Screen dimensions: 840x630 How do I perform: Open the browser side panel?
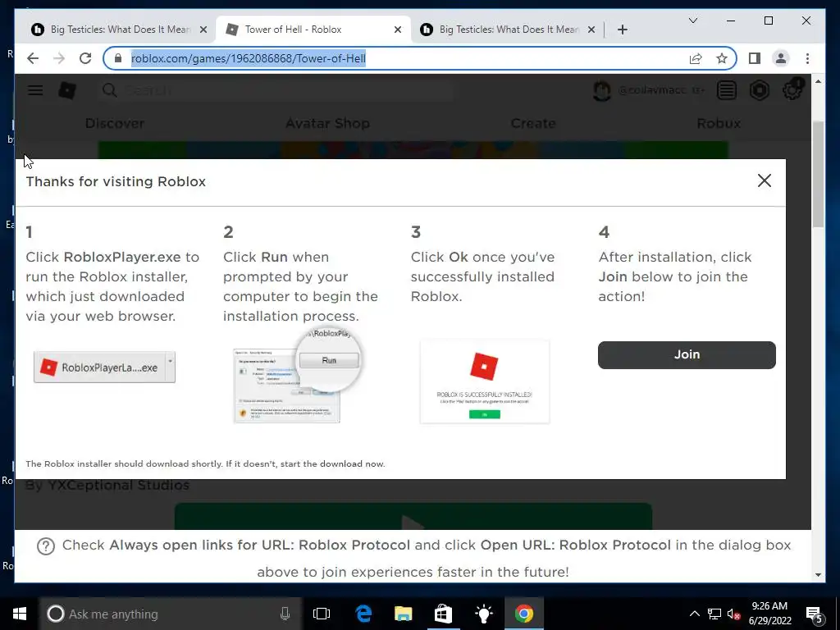[755, 58]
